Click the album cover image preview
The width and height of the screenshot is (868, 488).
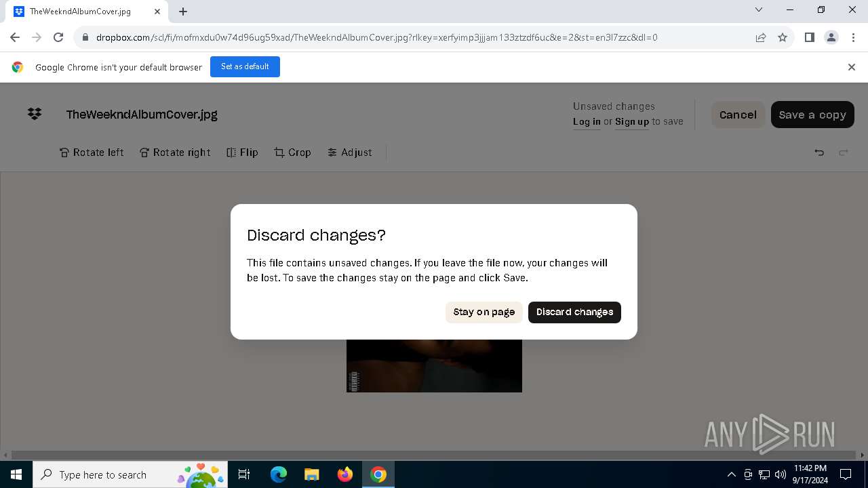434,365
